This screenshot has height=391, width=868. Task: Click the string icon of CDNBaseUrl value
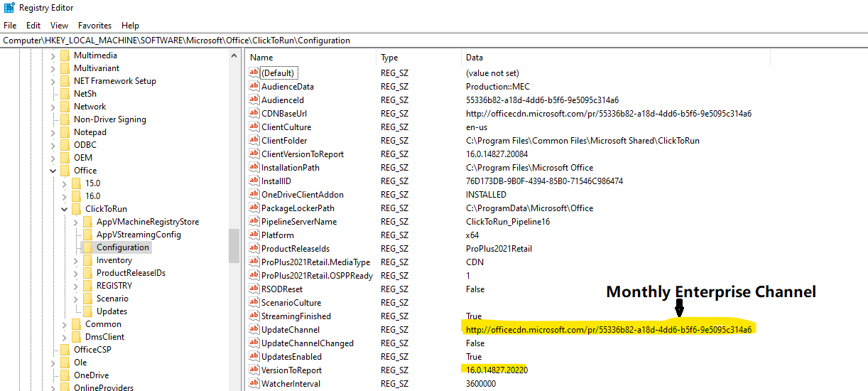(x=254, y=113)
